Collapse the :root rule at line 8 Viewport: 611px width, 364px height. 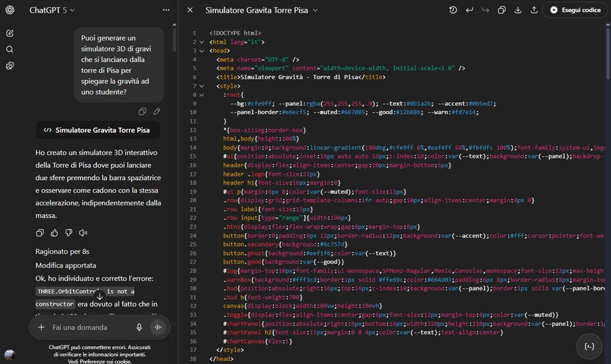[x=202, y=94]
